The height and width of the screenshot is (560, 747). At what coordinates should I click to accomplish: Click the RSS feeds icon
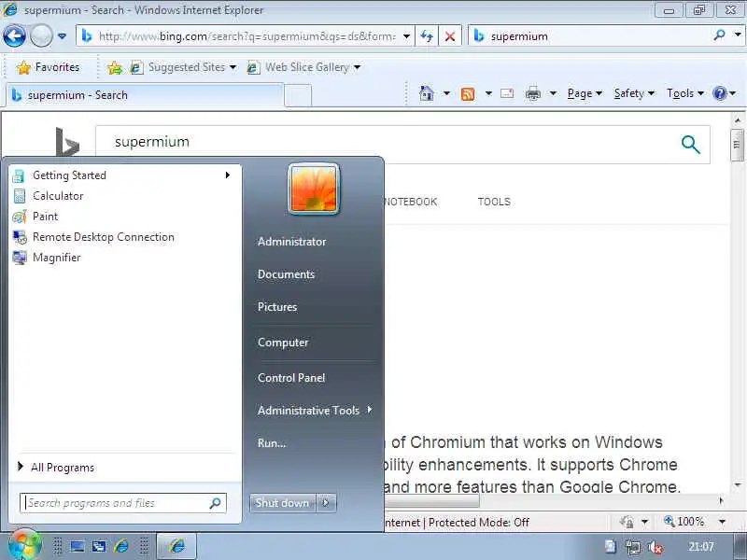click(468, 94)
